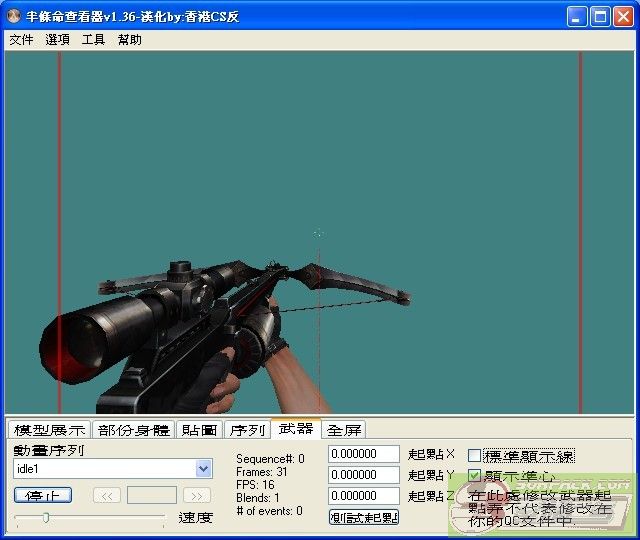Enable the 標準顯示線 checkbox
The width and height of the screenshot is (640, 540).
point(475,456)
